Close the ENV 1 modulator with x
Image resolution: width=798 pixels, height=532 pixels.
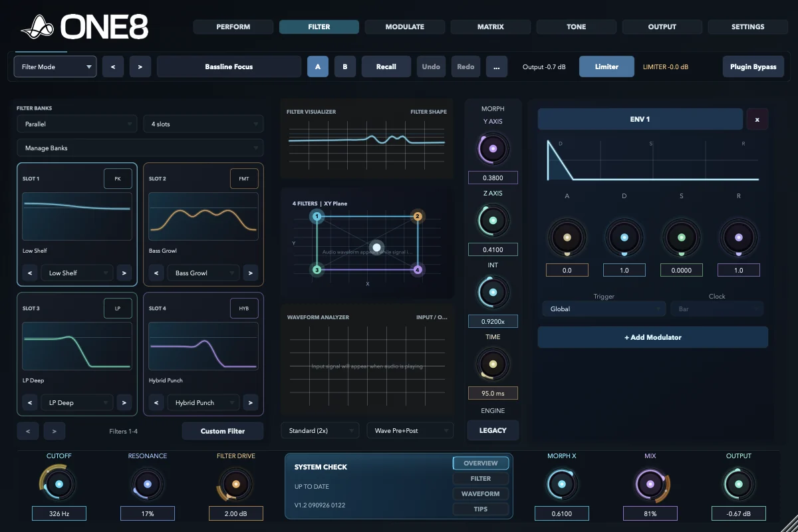tap(757, 120)
